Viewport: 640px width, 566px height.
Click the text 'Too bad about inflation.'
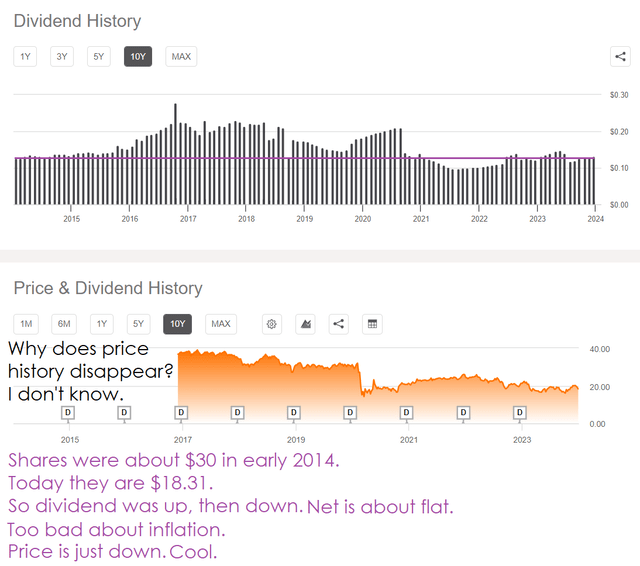tap(116, 530)
